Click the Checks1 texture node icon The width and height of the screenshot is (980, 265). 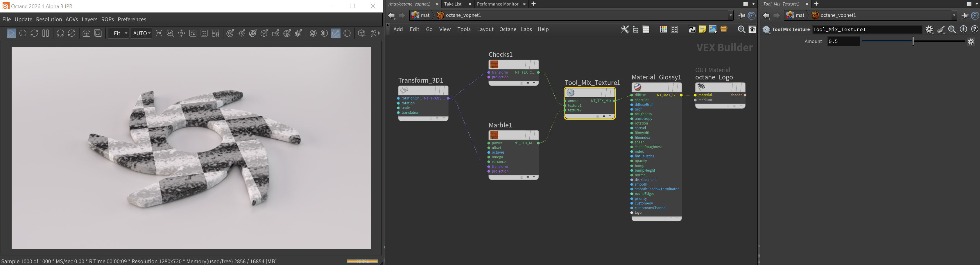pos(494,64)
